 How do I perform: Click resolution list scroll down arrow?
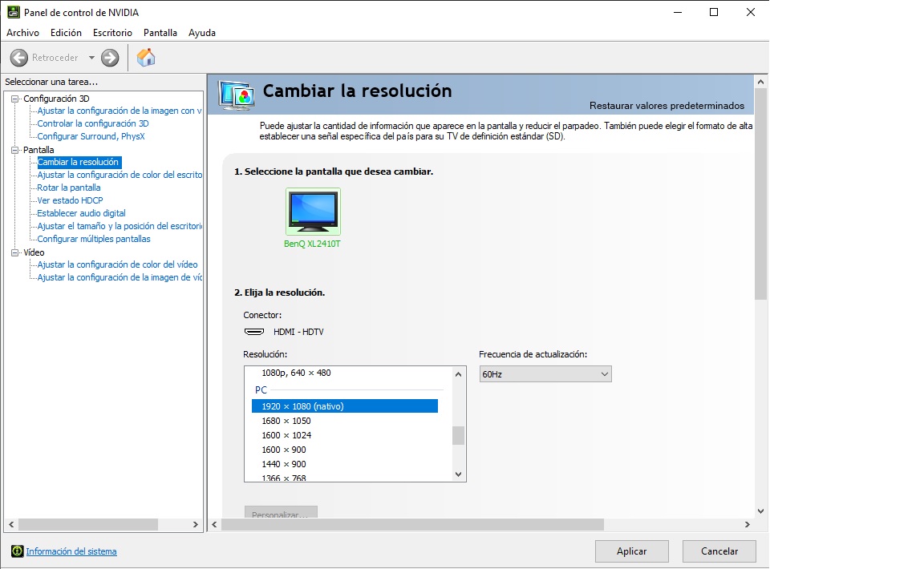(459, 474)
